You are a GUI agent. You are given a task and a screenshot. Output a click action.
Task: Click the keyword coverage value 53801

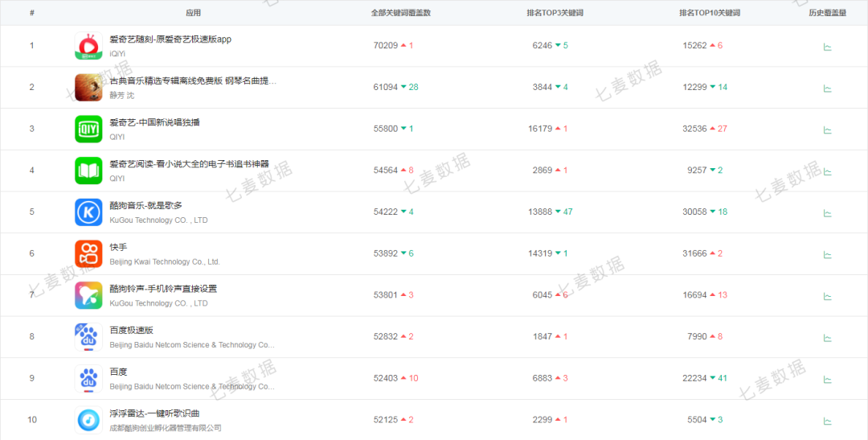(386, 295)
